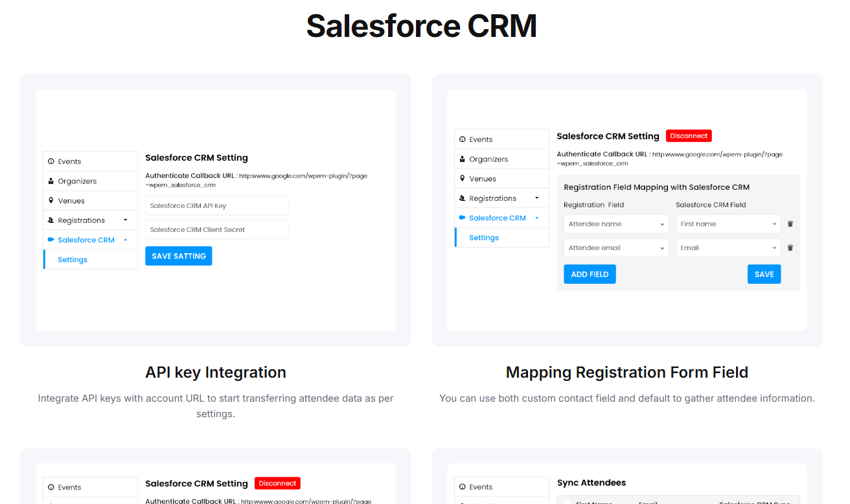The height and width of the screenshot is (504, 850).
Task: Click Authenticate Callback URL in API key screenshot
Action: (256, 180)
